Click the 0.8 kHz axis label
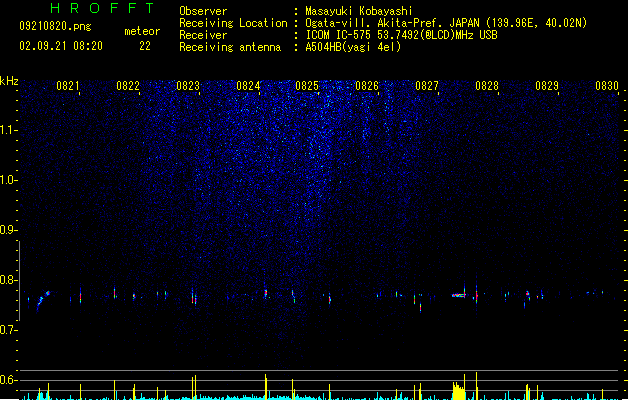The height and width of the screenshot is (400, 629). point(9,280)
